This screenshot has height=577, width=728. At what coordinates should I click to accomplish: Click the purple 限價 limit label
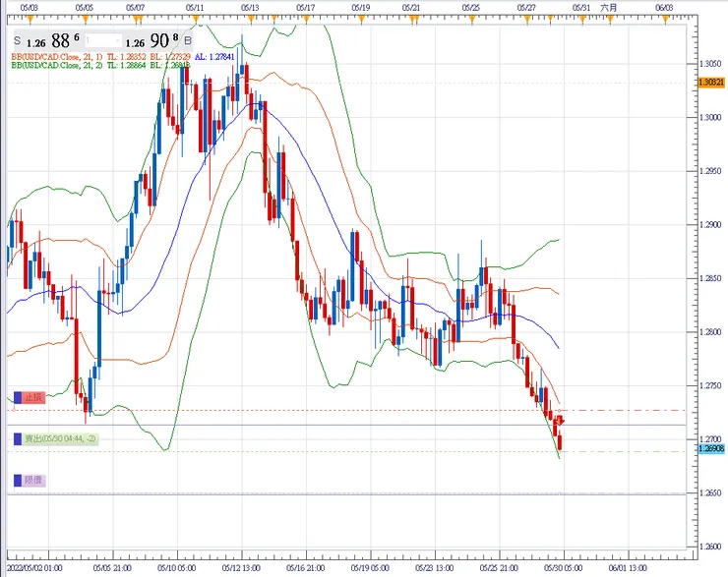coord(33,480)
